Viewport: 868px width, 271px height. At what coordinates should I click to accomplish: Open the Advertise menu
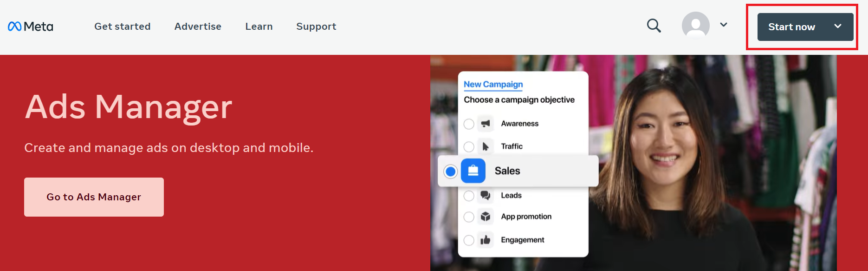pyautogui.click(x=198, y=26)
